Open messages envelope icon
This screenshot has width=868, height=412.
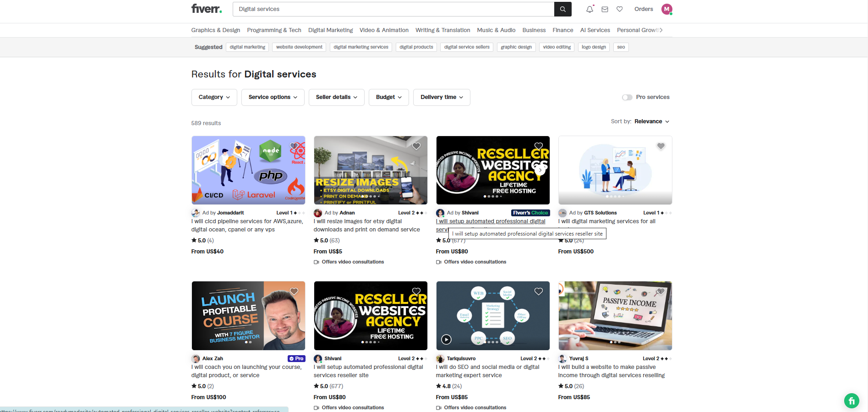pyautogui.click(x=605, y=9)
